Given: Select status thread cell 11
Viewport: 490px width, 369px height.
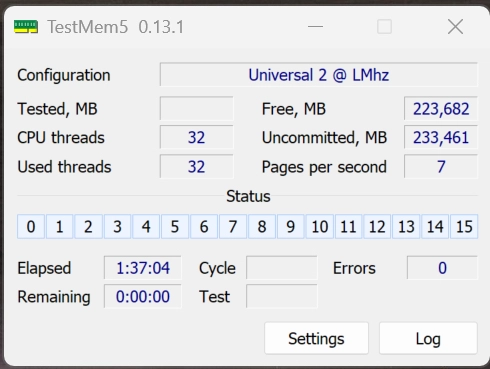Looking at the screenshot, I should click(x=348, y=227).
